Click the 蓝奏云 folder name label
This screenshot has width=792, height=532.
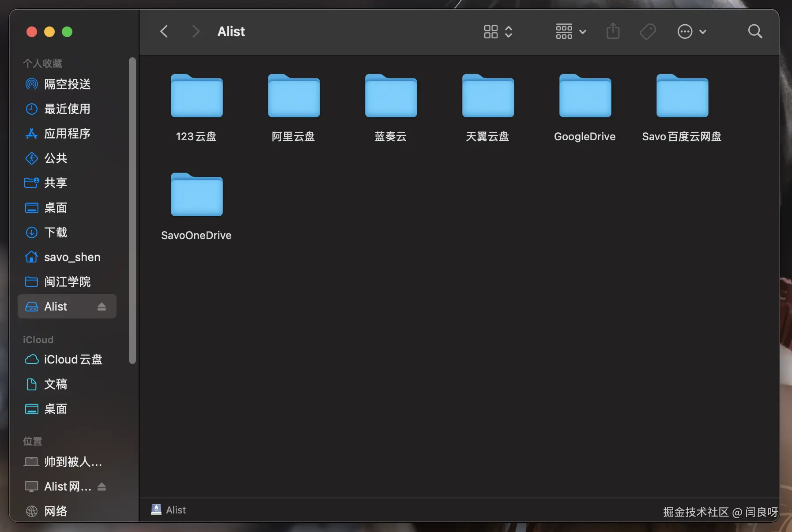tap(391, 137)
